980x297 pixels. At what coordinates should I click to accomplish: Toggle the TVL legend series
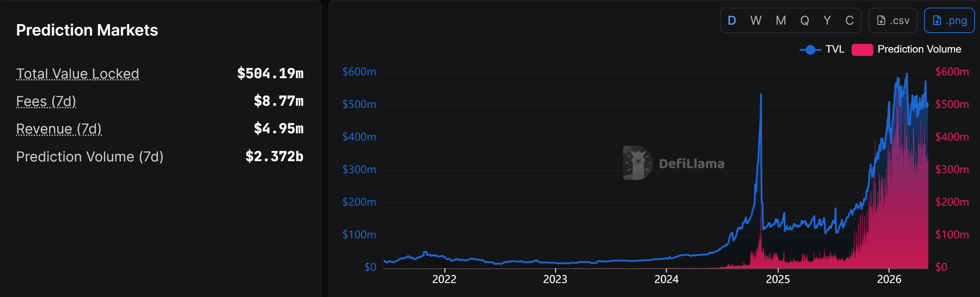pos(822,49)
